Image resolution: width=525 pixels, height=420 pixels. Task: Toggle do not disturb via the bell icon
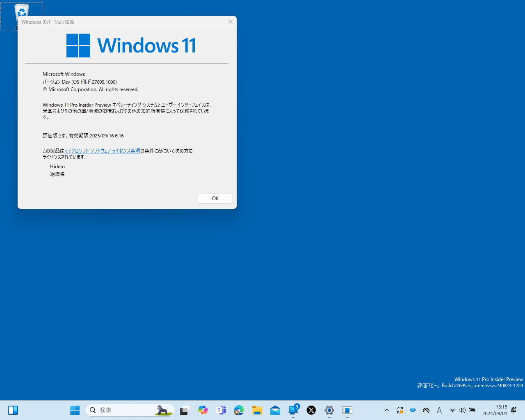pyautogui.click(x=514, y=410)
